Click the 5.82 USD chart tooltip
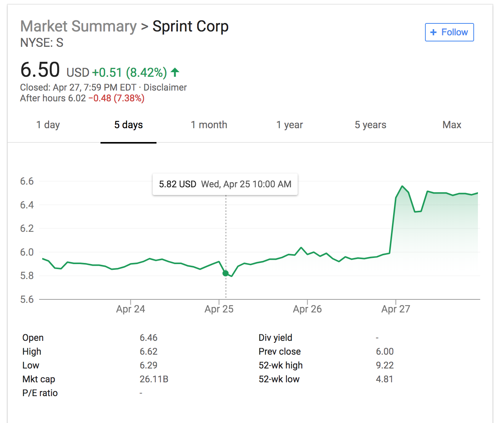 tap(225, 184)
